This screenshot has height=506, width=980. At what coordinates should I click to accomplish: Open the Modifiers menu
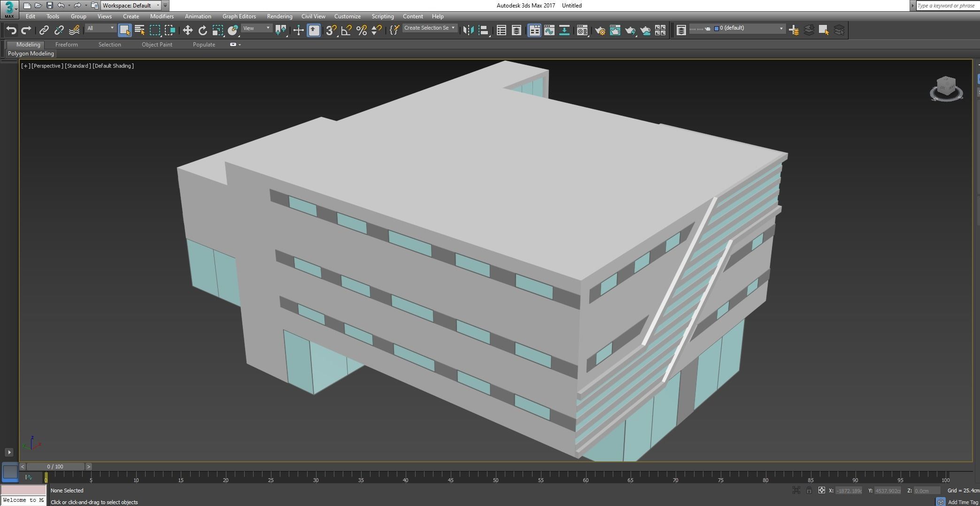[162, 16]
